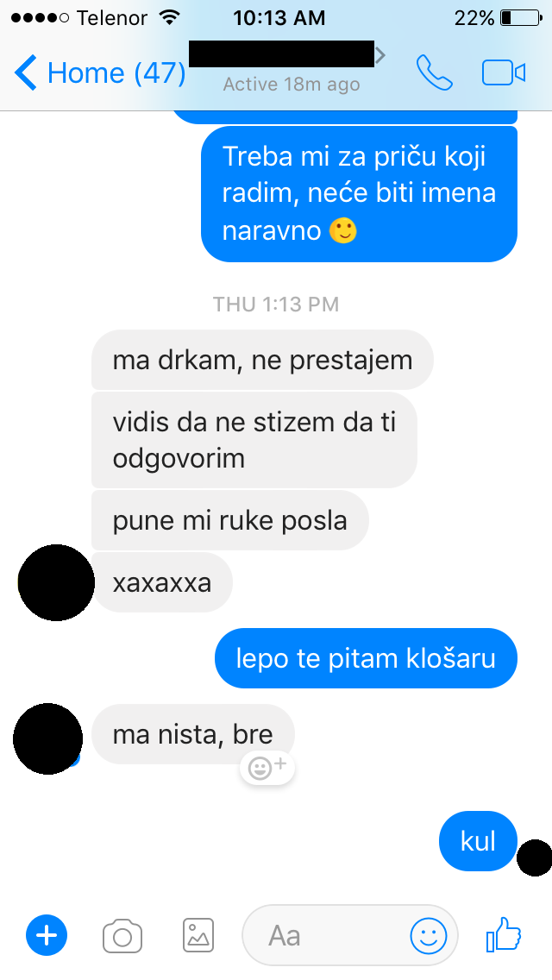The width and height of the screenshot is (552, 980).
Task: Open the blue plus attachments menu
Action: tap(47, 935)
